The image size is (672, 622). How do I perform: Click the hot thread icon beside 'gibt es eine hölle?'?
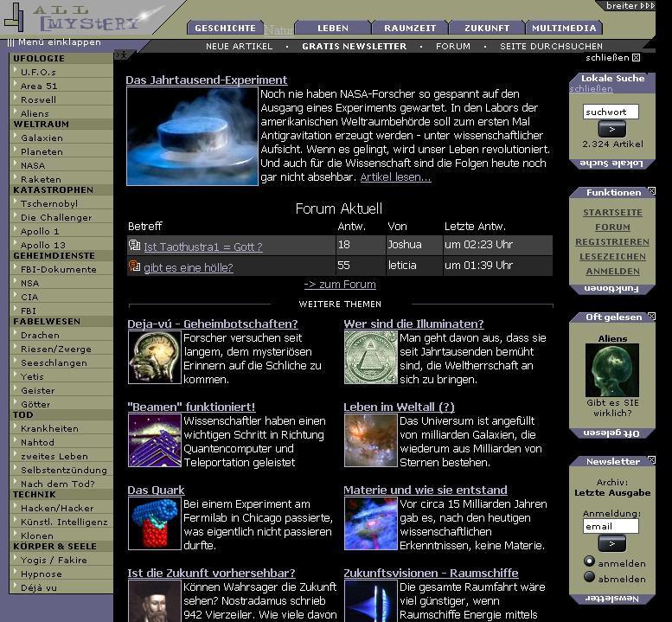(134, 266)
